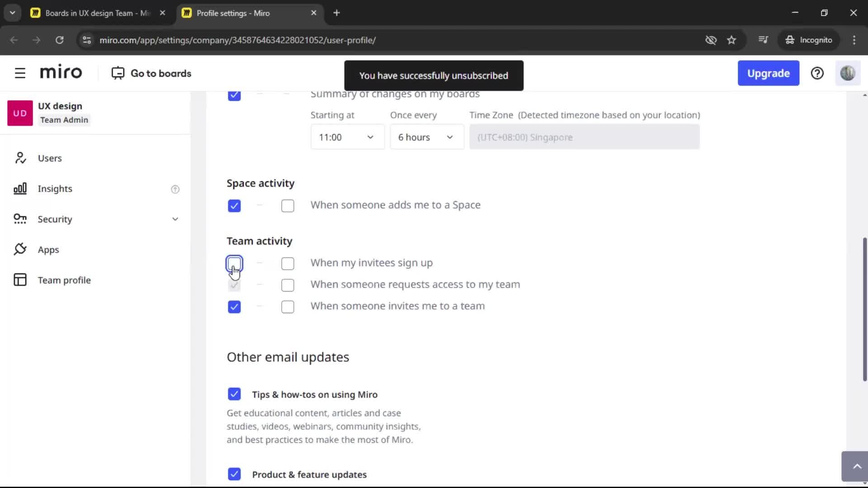Image resolution: width=868 pixels, height=488 pixels.
Task: Close the Boards in UX design Team tab
Action: pos(162,13)
